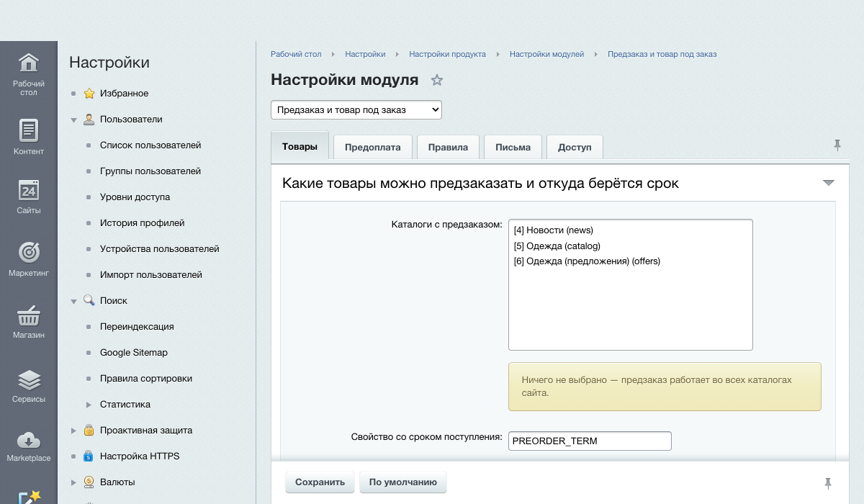Open История профилей in the tree
This screenshot has width=864, height=504.
[143, 223]
